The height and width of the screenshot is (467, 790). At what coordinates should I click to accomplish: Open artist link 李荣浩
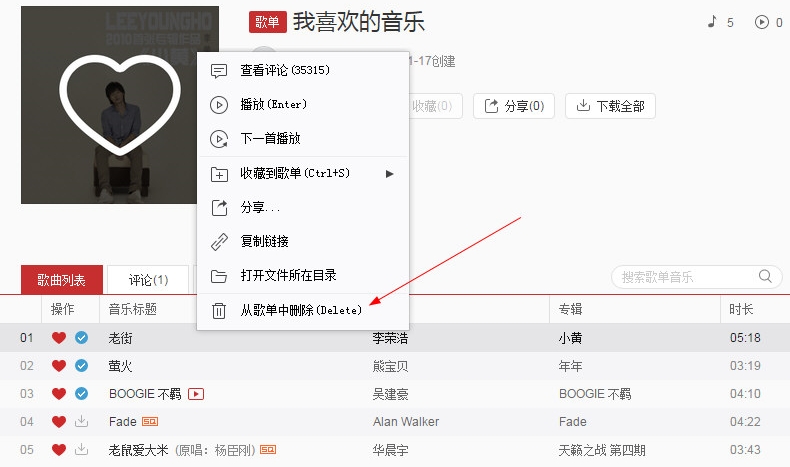pyautogui.click(x=390, y=338)
